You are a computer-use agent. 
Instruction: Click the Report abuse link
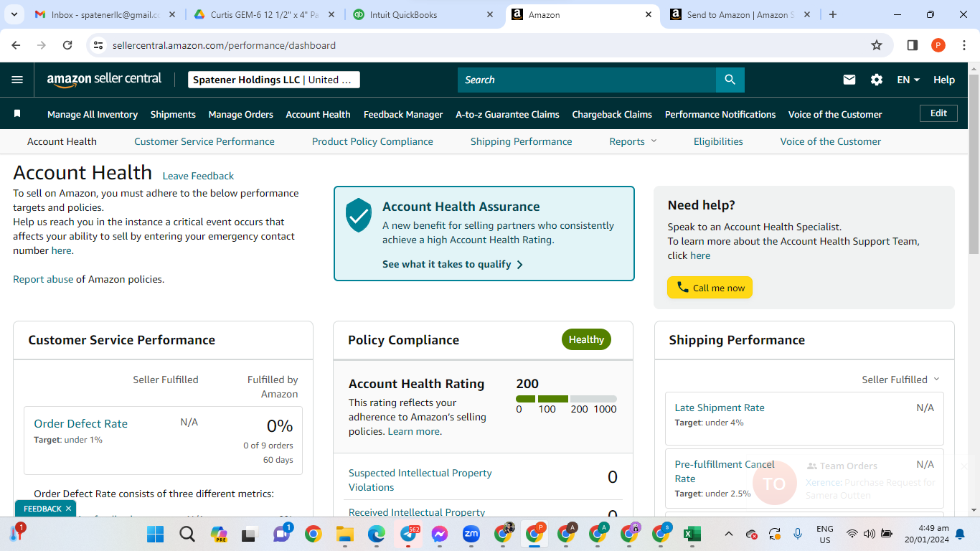coord(43,279)
